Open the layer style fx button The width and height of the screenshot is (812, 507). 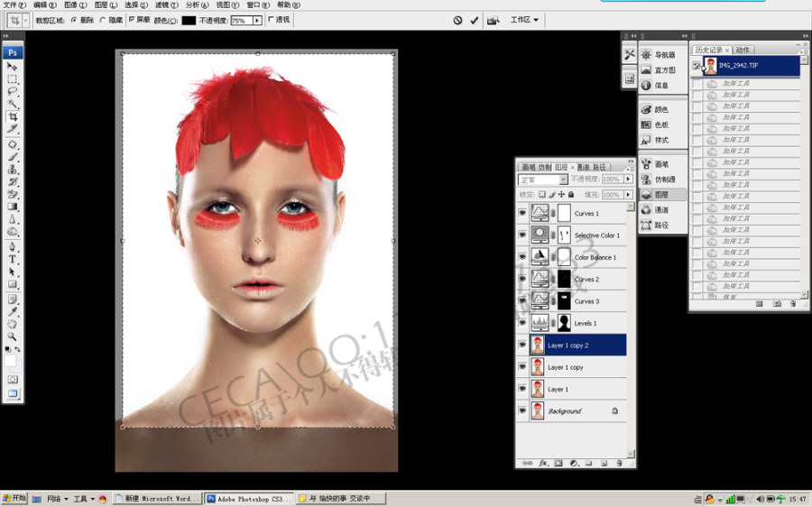click(543, 463)
